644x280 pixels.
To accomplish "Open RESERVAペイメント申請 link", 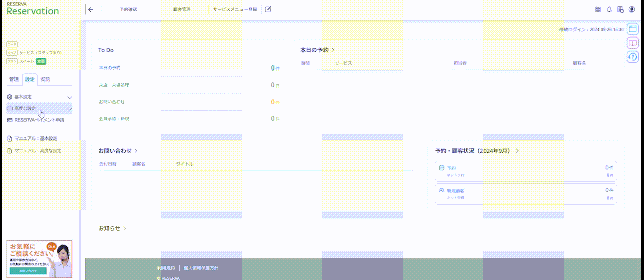I will [39, 120].
